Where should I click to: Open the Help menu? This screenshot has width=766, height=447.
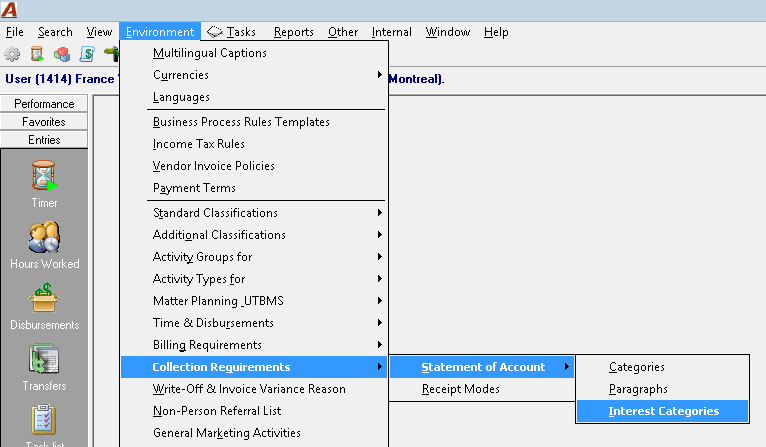pos(496,32)
